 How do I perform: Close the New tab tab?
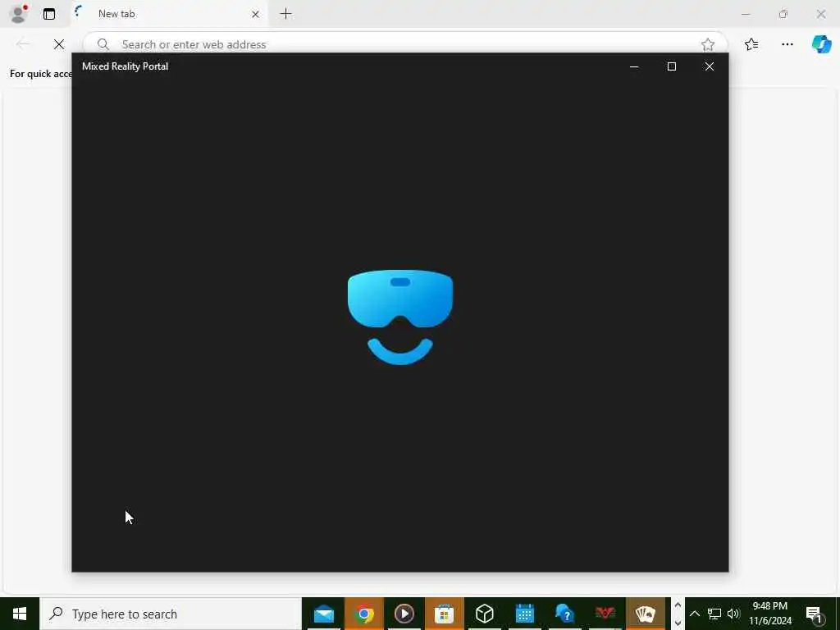256,15
